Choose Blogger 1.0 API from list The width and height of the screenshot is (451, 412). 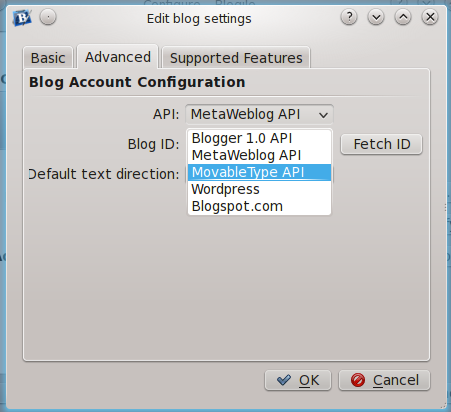pyautogui.click(x=259, y=138)
